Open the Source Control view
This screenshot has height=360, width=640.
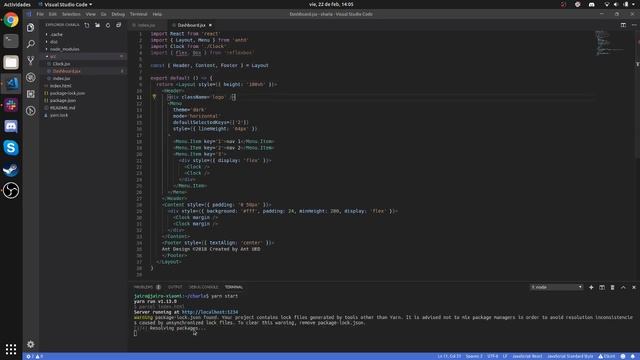[31, 61]
